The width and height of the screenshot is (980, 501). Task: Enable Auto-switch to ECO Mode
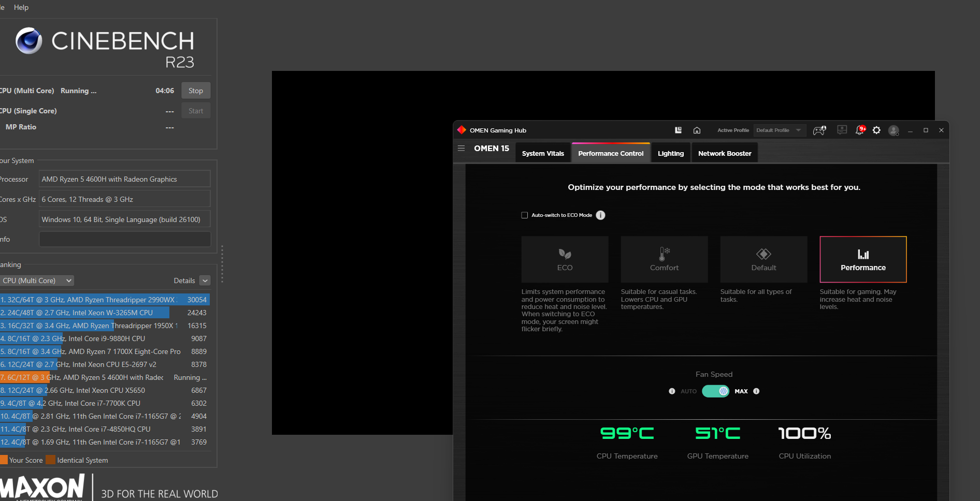(524, 215)
